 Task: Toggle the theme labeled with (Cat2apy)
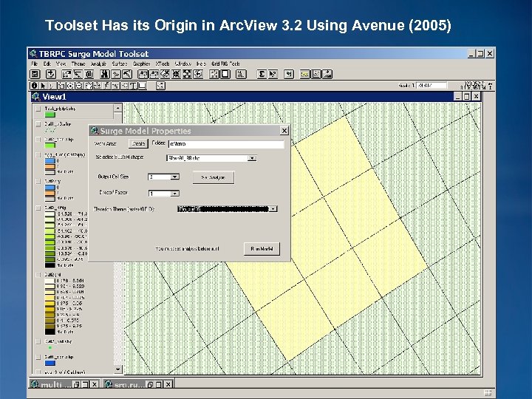pyautogui.click(x=38, y=155)
